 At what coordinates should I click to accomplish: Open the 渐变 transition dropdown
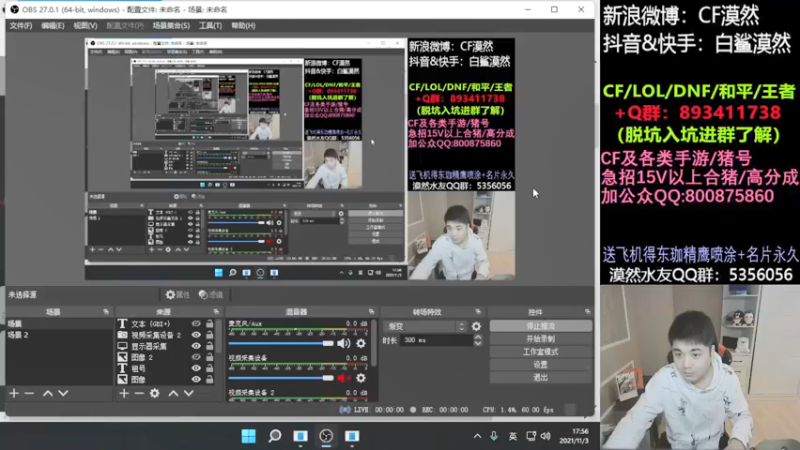[426, 326]
